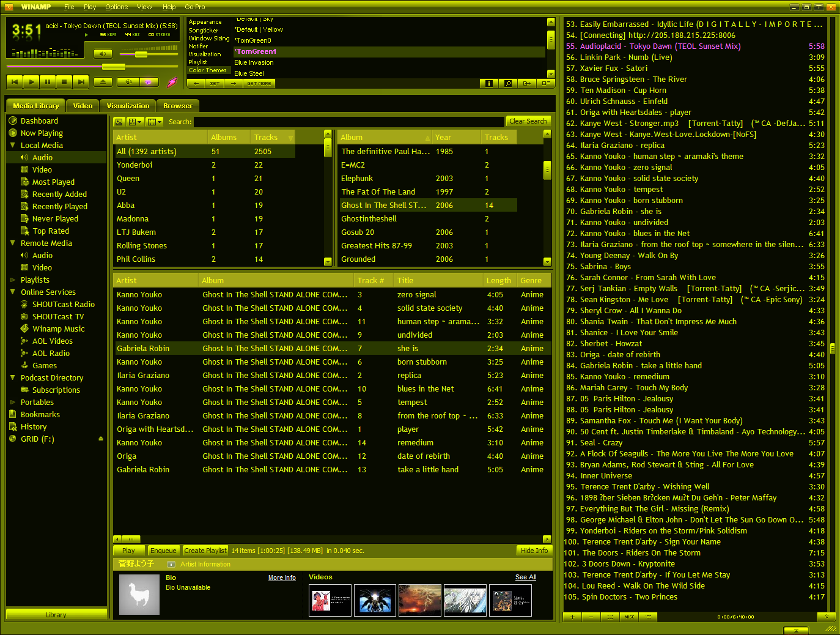Select the Yonderboi artist row

tap(204, 165)
